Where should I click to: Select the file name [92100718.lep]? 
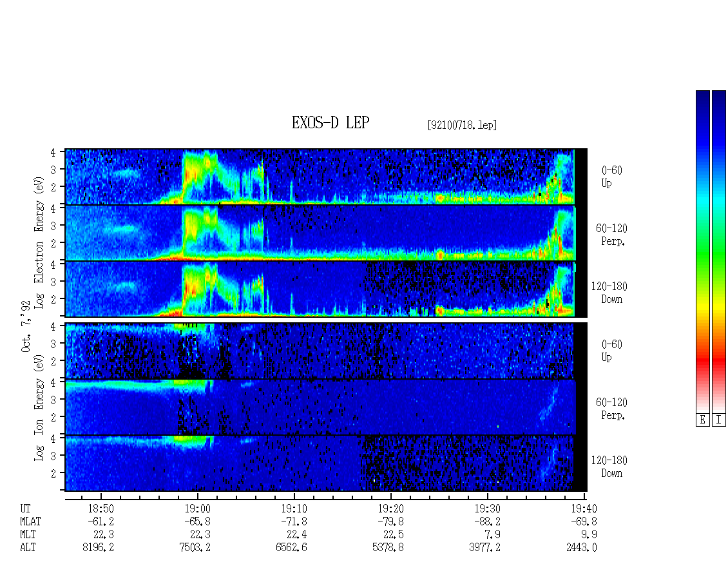pyautogui.click(x=462, y=124)
